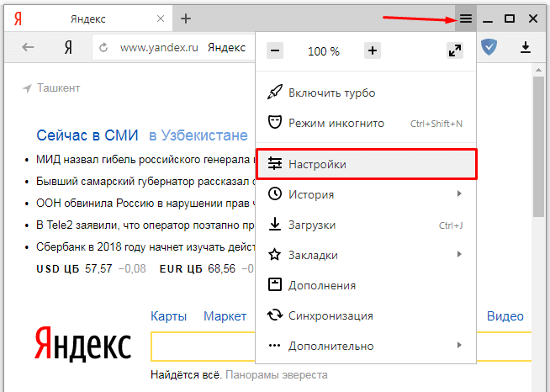The width and height of the screenshot is (550, 392).
Task: Open the hamburger menu button
Action: pyautogui.click(x=465, y=19)
